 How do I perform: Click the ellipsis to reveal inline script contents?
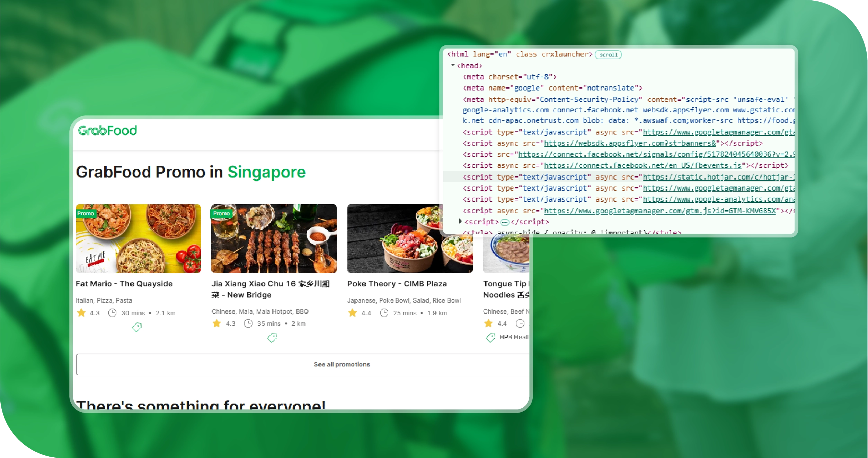pyautogui.click(x=505, y=222)
